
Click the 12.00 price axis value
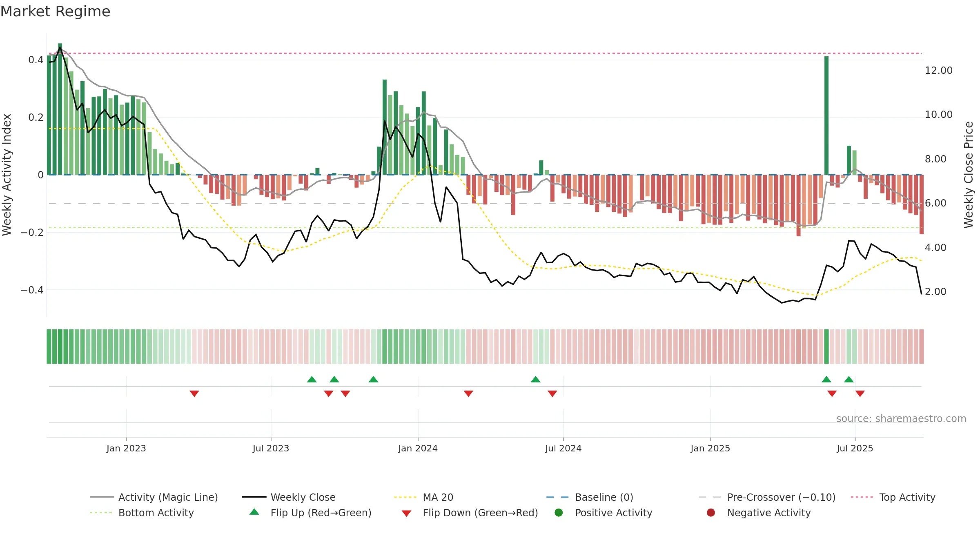click(938, 71)
